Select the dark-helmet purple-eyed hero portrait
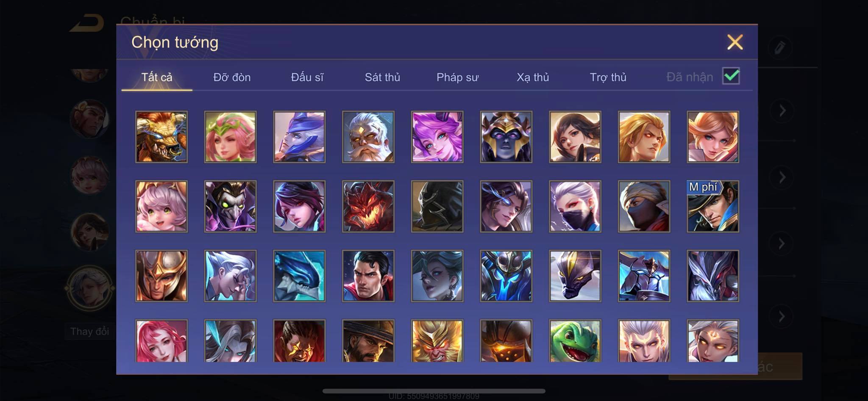This screenshot has height=401, width=868. pyautogui.click(x=506, y=137)
